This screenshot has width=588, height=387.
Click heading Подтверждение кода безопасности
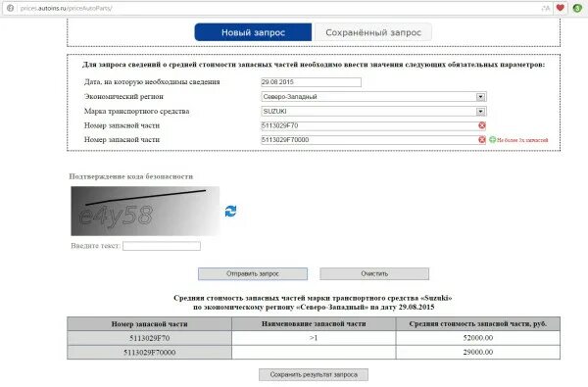(131, 176)
